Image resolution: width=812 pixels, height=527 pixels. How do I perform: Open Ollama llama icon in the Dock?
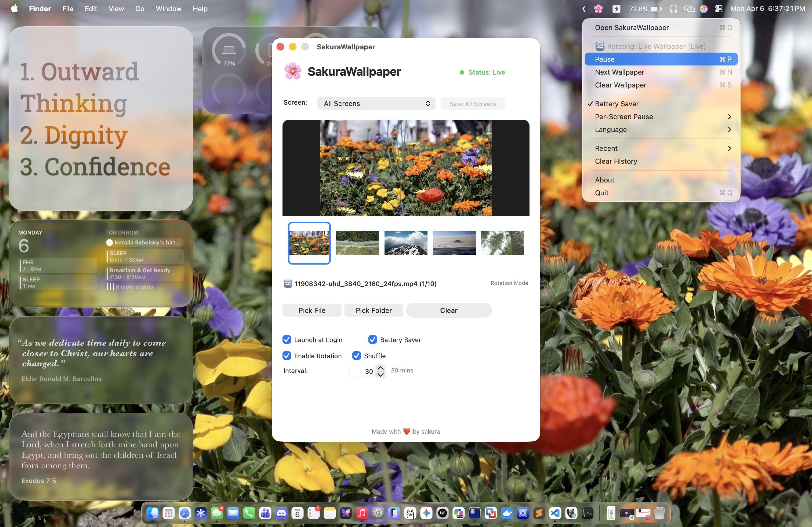pos(410,513)
